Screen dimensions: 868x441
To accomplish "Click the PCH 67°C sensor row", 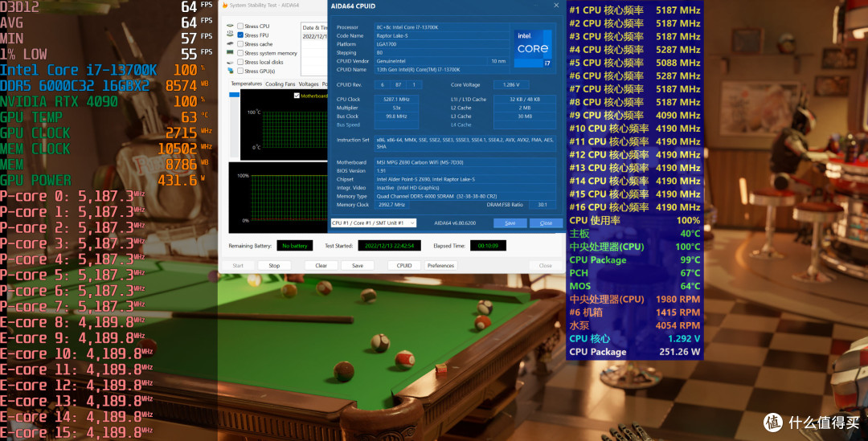I will pos(634,273).
